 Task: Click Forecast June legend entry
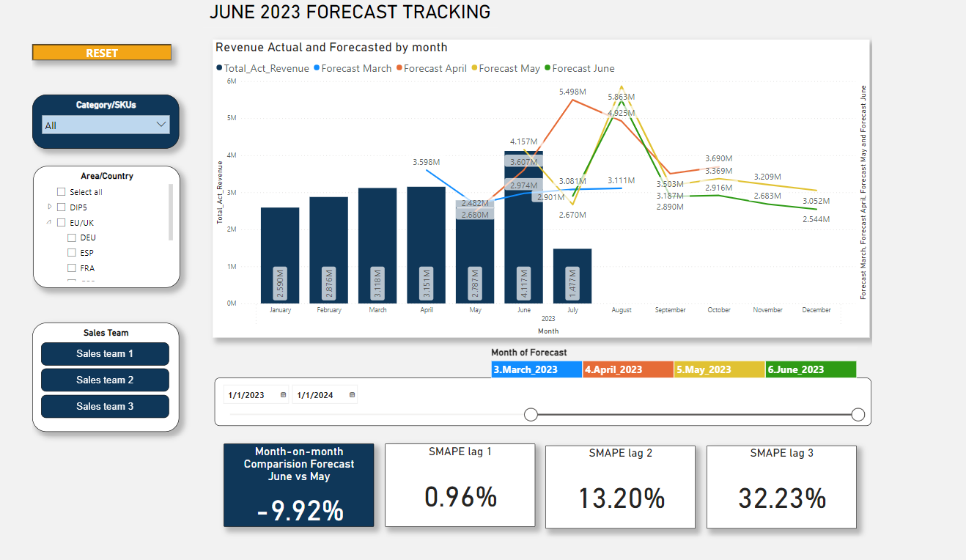tap(579, 68)
